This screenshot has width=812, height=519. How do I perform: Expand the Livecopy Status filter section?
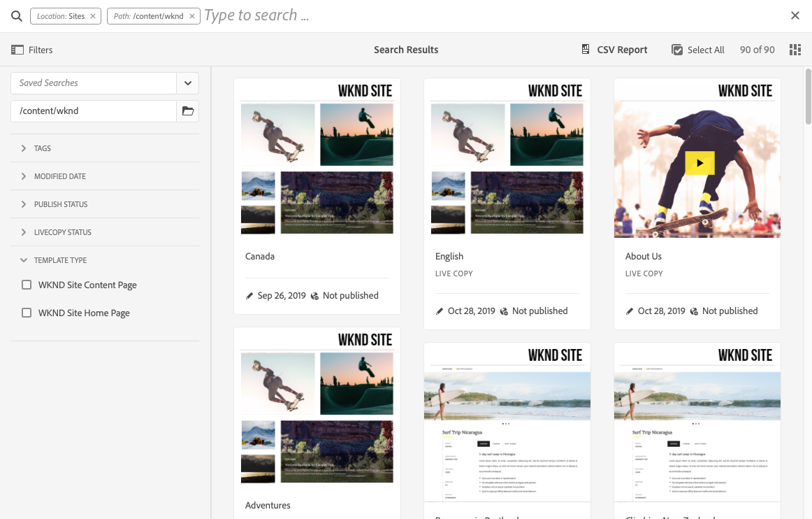[x=105, y=232]
